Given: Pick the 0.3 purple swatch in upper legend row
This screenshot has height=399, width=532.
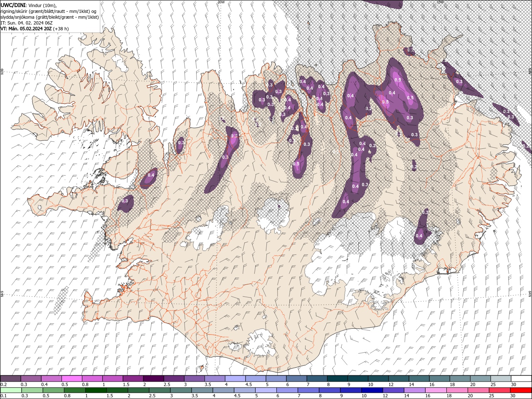Looking at the screenshot, I should click(31, 379).
